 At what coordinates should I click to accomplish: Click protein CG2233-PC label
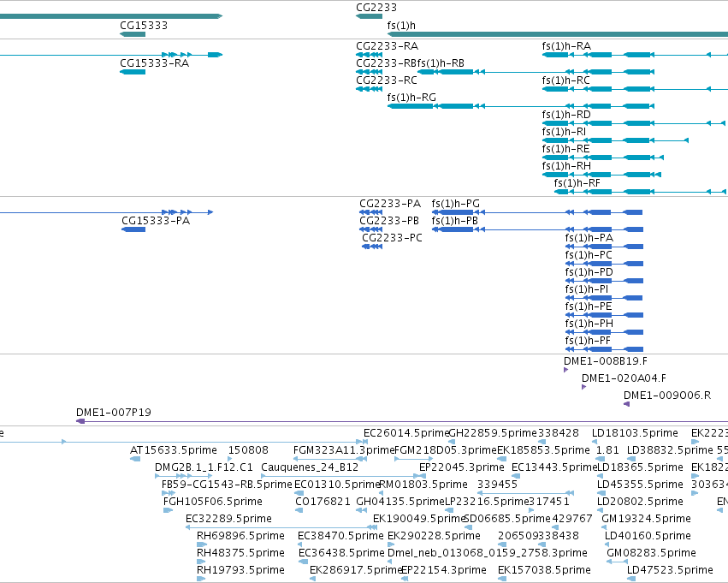pyautogui.click(x=392, y=238)
